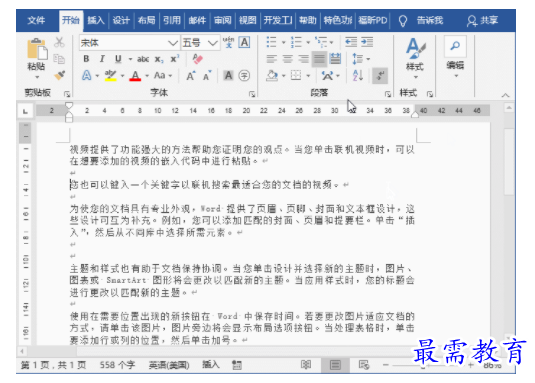
Task: Align text left
Action: pos(272,59)
